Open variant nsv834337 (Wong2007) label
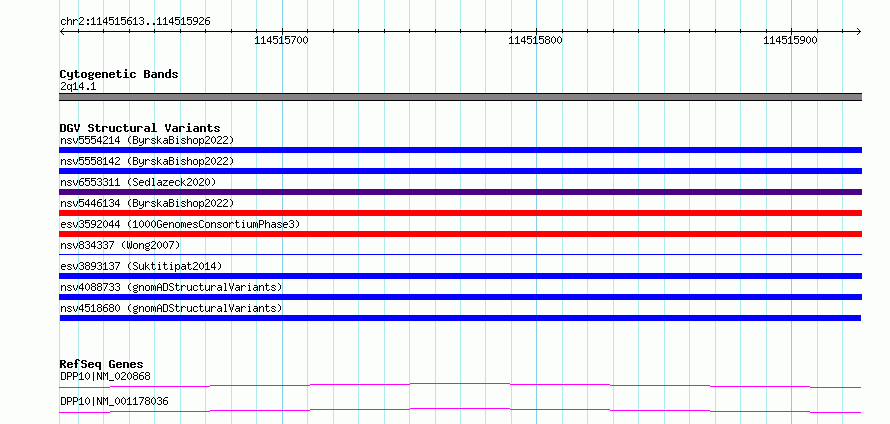890x424 pixels. click(x=120, y=245)
